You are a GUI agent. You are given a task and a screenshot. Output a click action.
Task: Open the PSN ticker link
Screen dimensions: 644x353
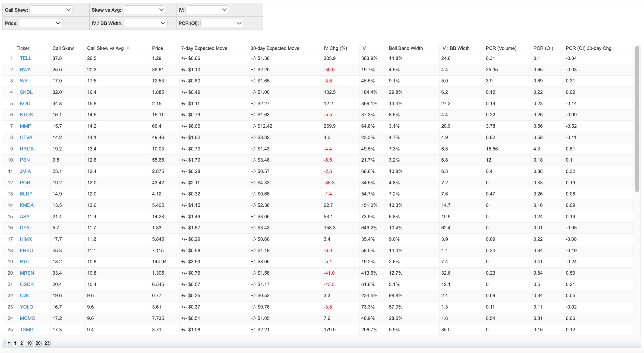pos(25,160)
